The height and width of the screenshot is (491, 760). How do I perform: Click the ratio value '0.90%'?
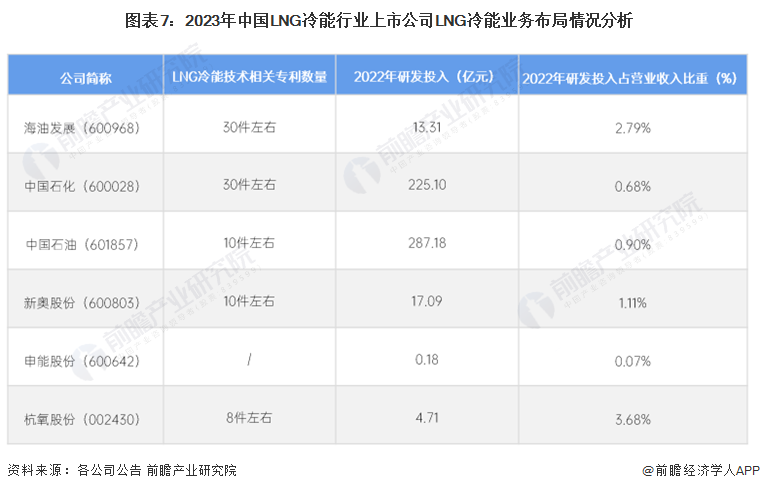click(633, 245)
